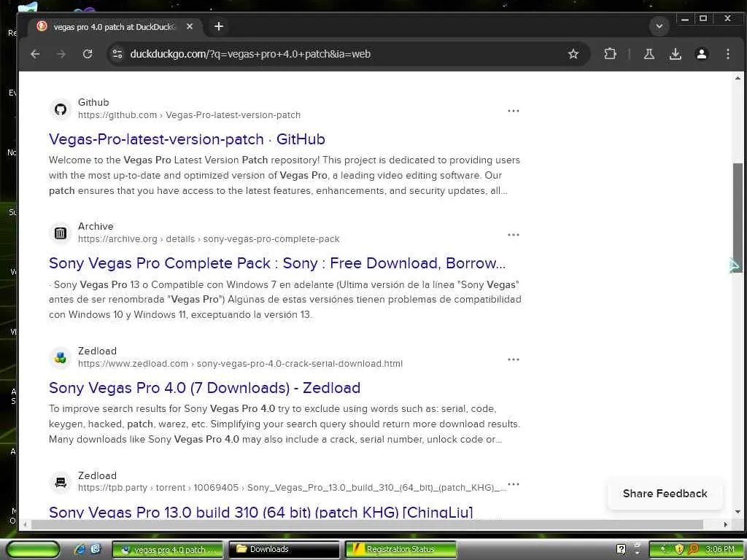Open Sony Vegas Pro 4.0 Zedload link
The image size is (747, 560).
(x=204, y=388)
